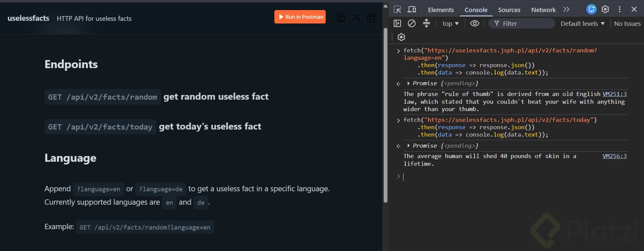Open the VM256:3 source link
The image size is (644, 251).
(x=614, y=156)
